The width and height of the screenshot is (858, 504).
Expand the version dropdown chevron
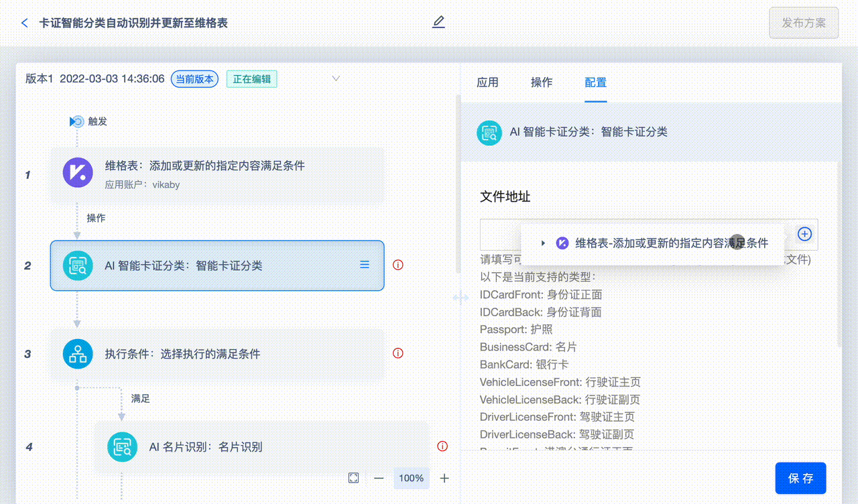click(336, 78)
